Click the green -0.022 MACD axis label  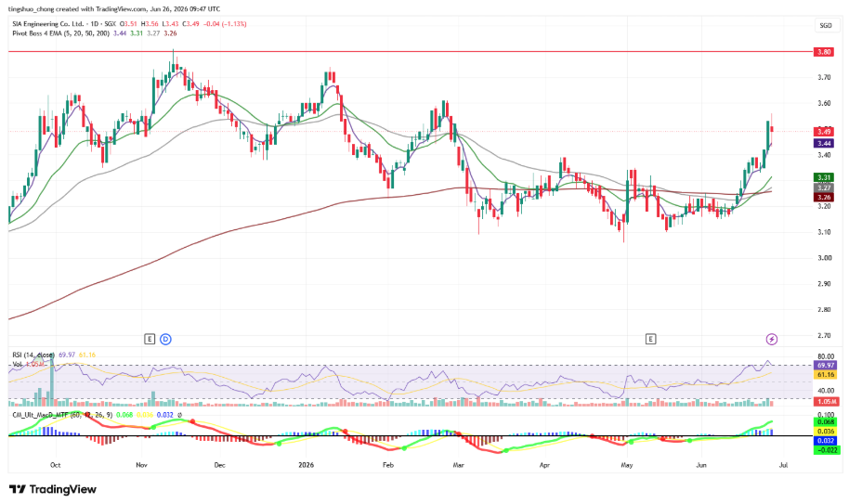(x=827, y=450)
